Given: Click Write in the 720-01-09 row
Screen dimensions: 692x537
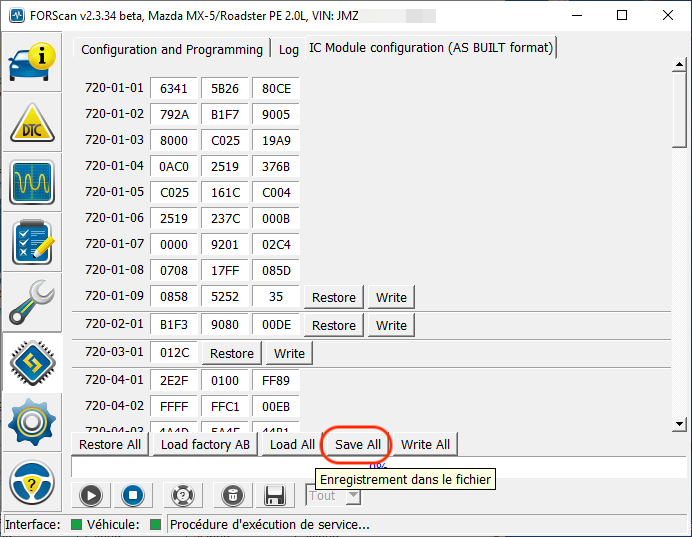Looking at the screenshot, I should click(x=391, y=297).
